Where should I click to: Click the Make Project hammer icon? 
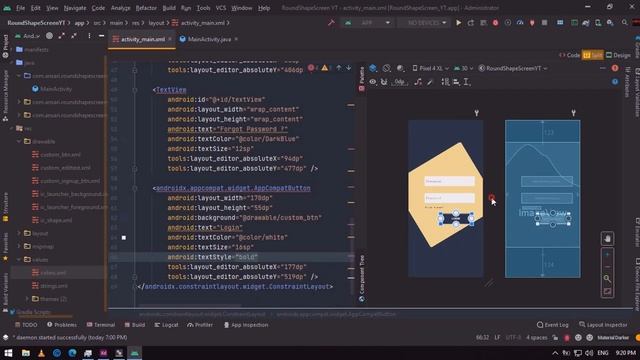(331, 23)
